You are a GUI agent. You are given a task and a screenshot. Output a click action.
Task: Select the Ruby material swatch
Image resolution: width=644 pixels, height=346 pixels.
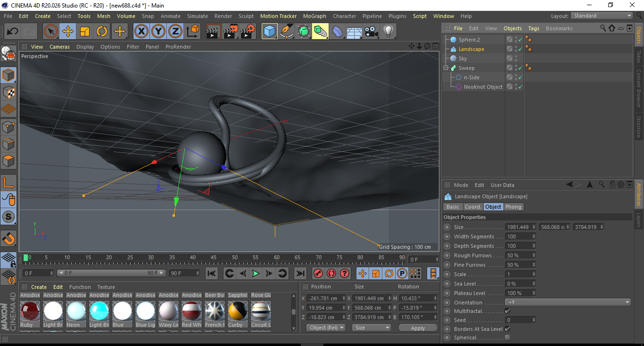tap(30, 311)
